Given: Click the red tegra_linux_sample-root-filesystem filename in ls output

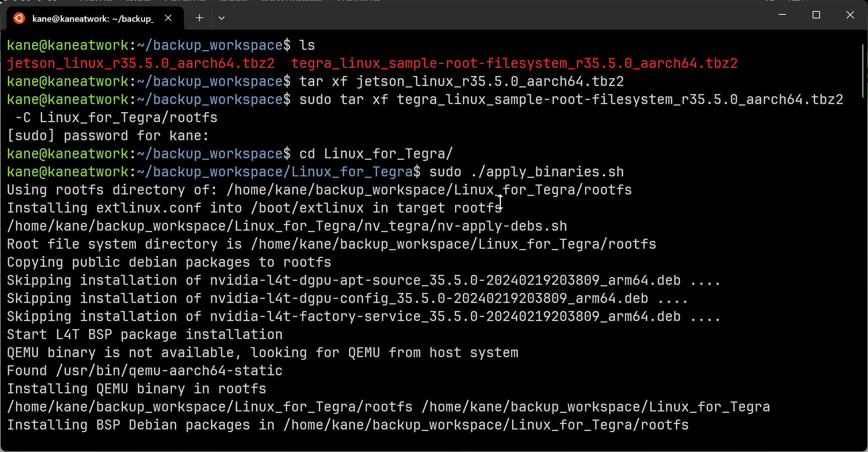Looking at the screenshot, I should (x=515, y=63).
